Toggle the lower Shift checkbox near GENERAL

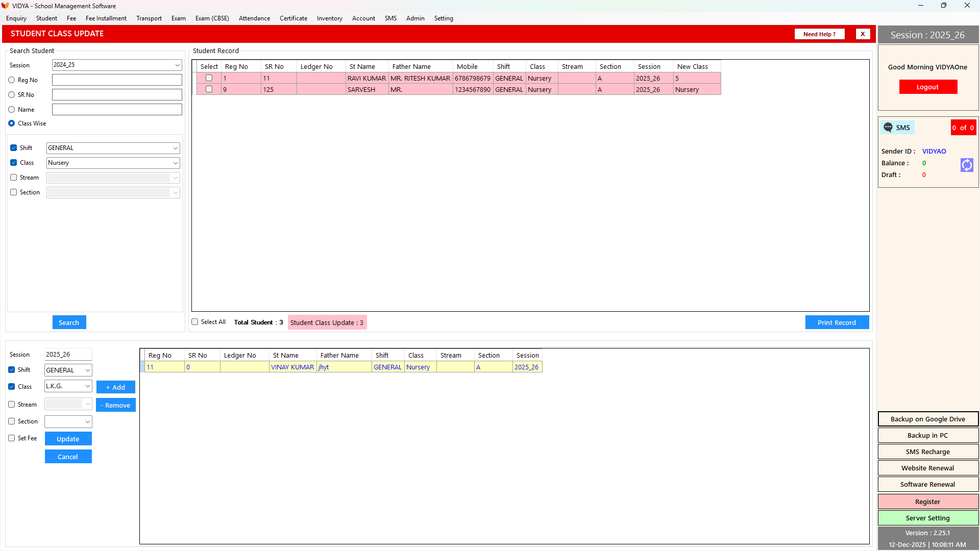(12, 370)
